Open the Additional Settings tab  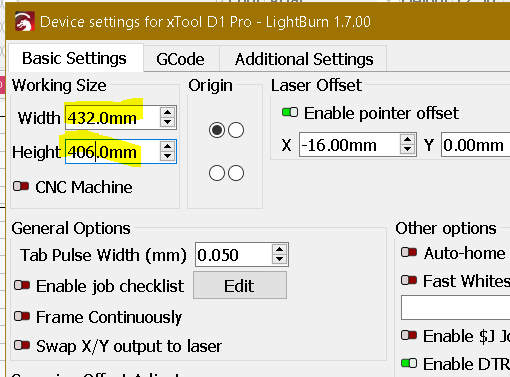(x=304, y=59)
